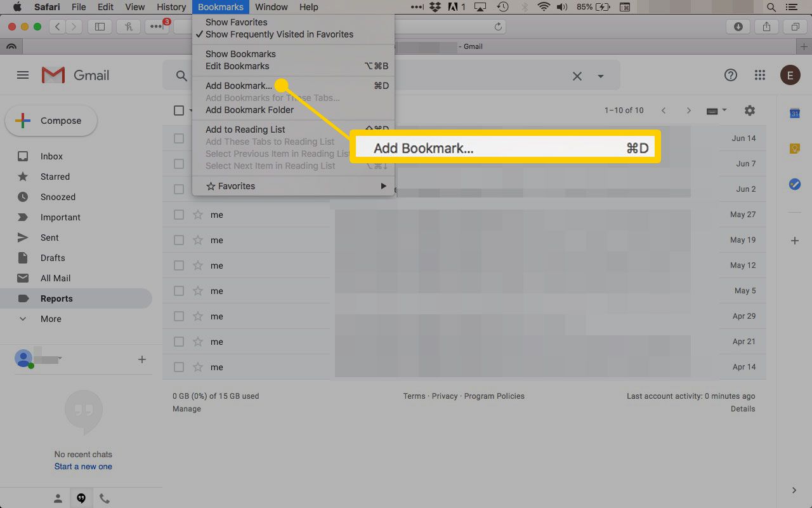Open the Gmail main menu hamburger icon

(x=23, y=75)
